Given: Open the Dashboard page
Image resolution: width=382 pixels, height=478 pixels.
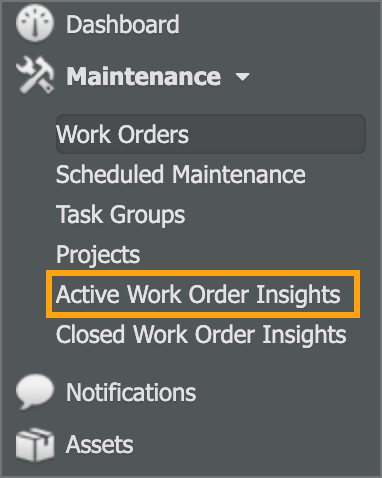Looking at the screenshot, I should tap(123, 24).
